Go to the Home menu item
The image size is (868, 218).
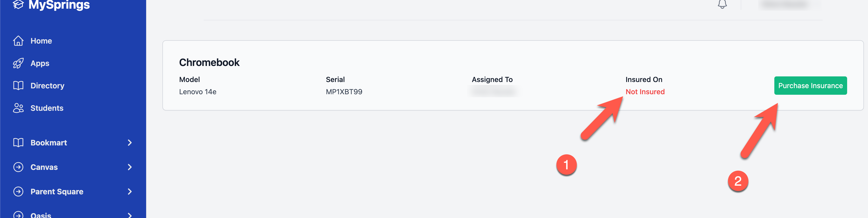pyautogui.click(x=41, y=41)
